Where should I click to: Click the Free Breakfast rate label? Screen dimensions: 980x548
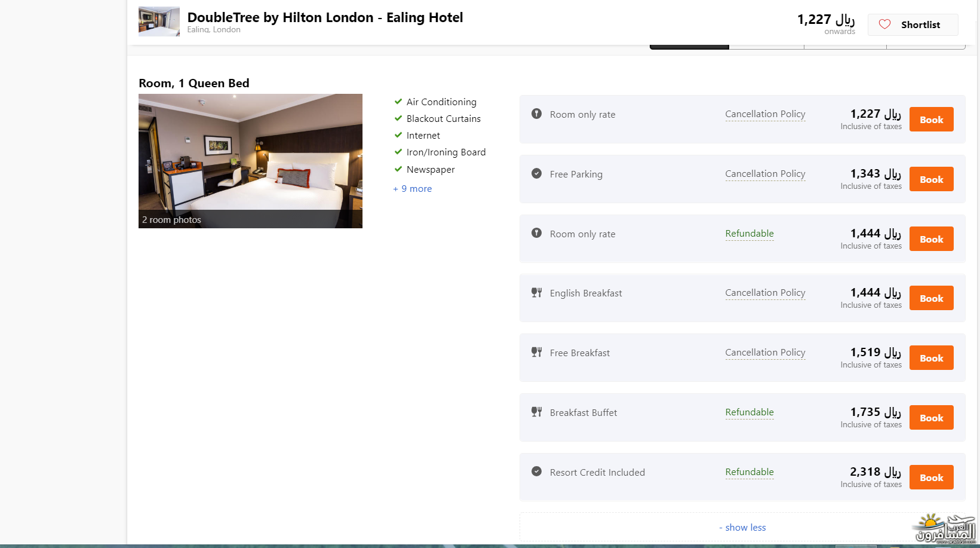[580, 353]
